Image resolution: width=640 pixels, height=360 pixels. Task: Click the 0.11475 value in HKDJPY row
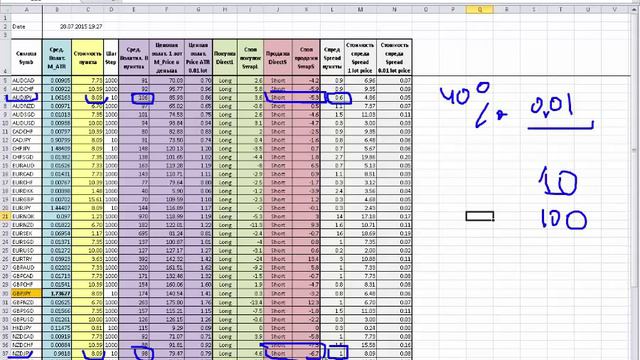[x=57, y=328]
